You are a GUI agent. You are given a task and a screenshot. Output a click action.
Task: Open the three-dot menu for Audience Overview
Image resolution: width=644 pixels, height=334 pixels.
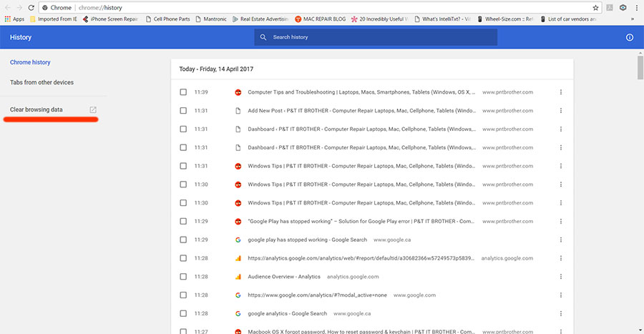[x=560, y=277]
